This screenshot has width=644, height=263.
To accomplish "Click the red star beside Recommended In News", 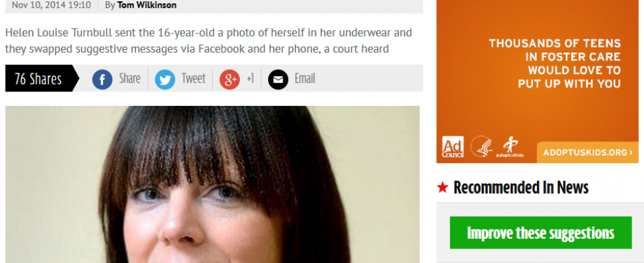I will (x=443, y=188).
